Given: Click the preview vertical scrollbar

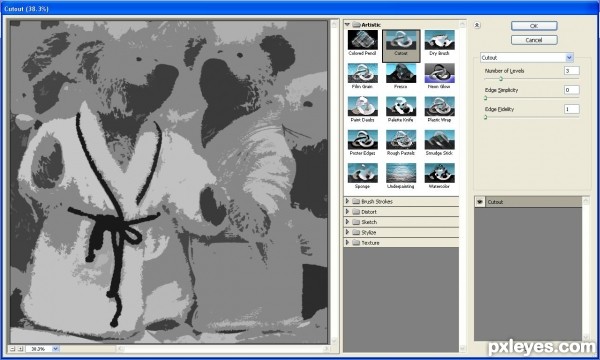Looking at the screenshot, I should point(334,182).
